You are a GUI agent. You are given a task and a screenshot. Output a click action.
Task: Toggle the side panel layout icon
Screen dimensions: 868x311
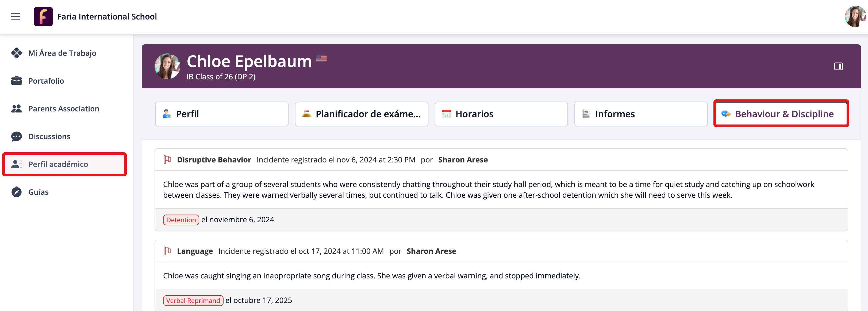(x=838, y=66)
